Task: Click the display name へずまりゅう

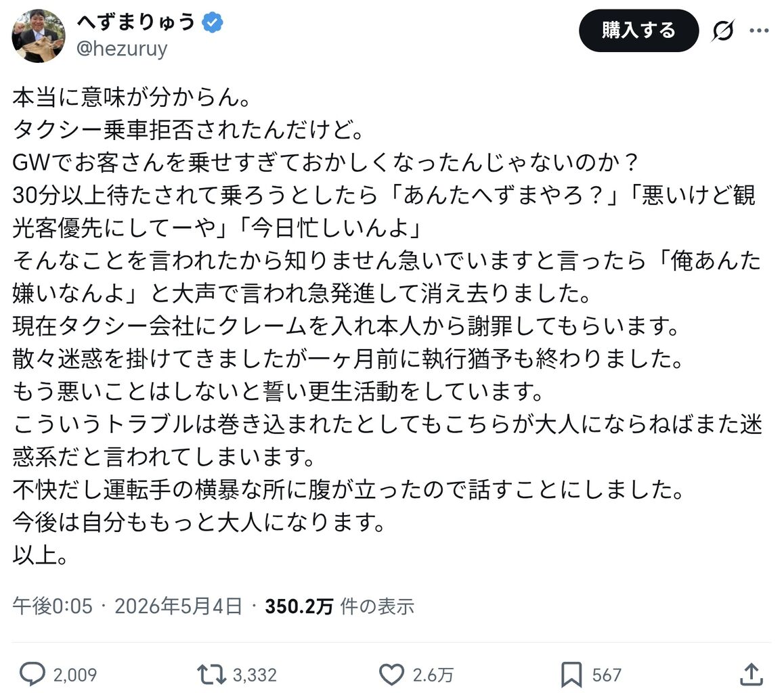Action: [137, 22]
